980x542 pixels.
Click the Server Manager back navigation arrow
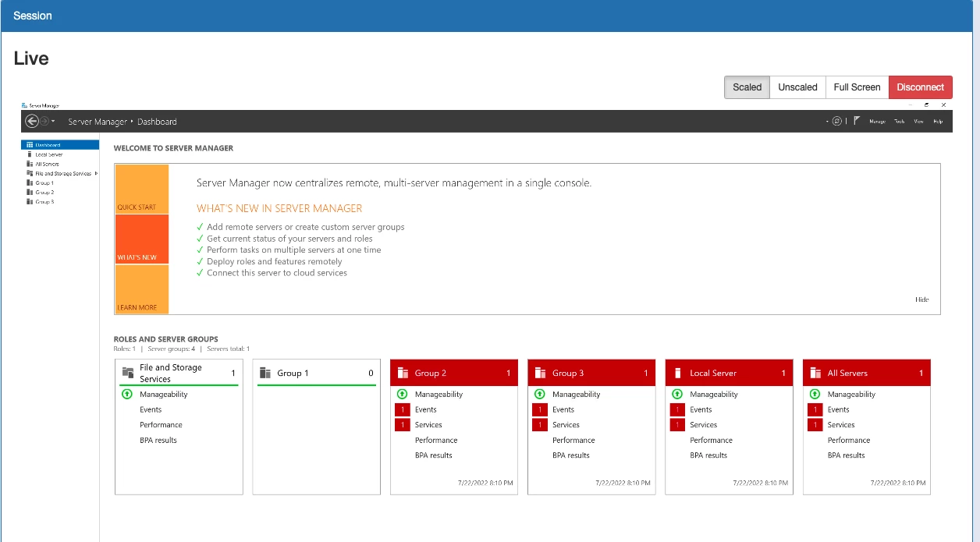pyautogui.click(x=32, y=121)
